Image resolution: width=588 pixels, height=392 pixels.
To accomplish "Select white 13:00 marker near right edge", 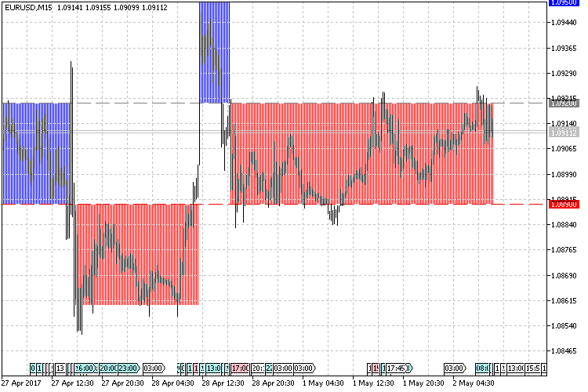I will pos(515,368).
